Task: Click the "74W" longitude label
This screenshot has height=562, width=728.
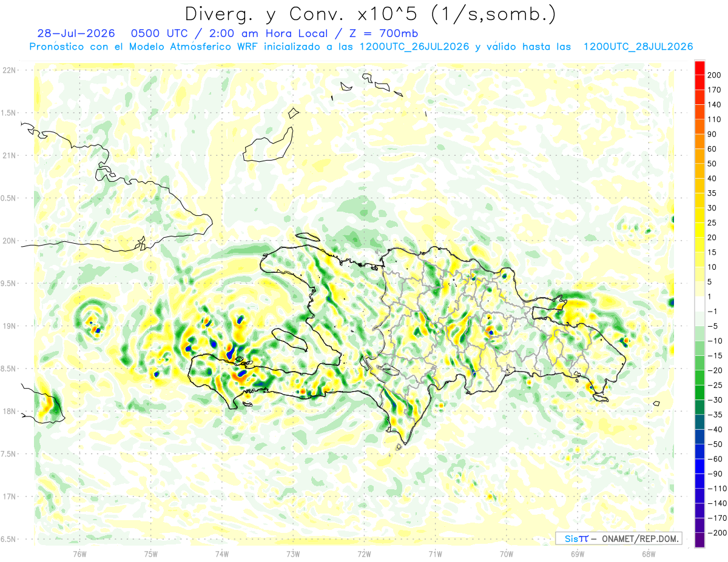Action: pos(222,554)
